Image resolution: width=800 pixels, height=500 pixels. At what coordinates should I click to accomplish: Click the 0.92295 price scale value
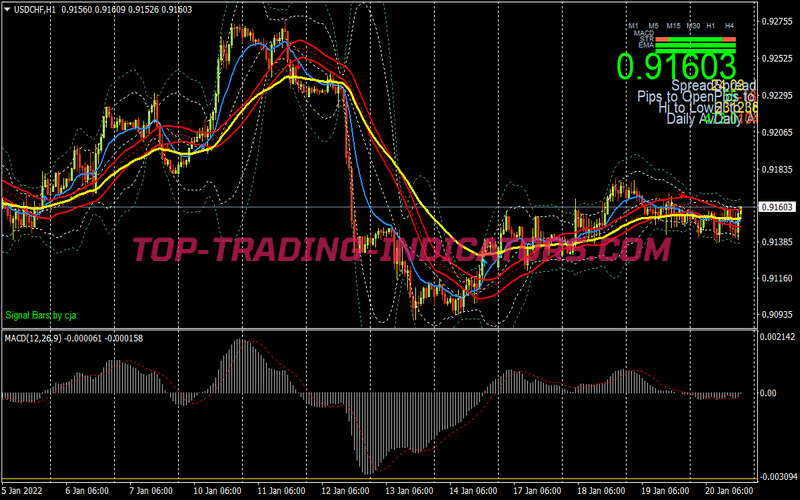click(777, 95)
